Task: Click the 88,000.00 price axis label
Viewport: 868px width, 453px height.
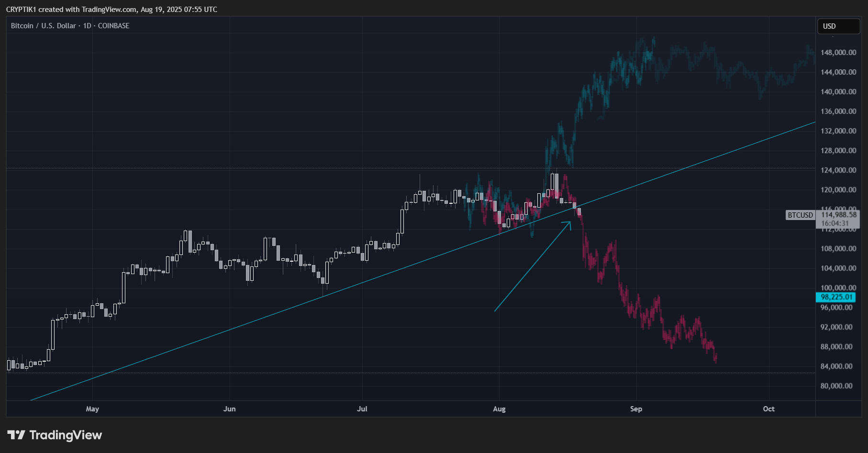Action: pyautogui.click(x=836, y=347)
